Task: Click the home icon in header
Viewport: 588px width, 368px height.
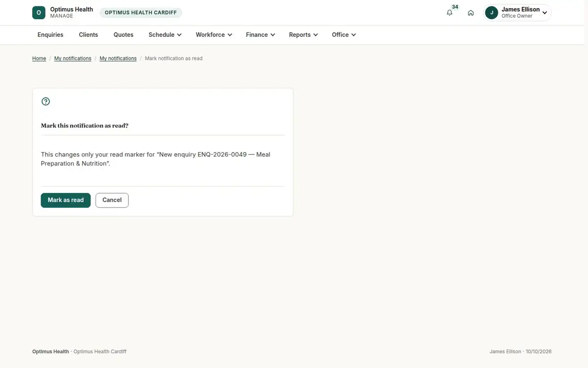Action: point(470,13)
